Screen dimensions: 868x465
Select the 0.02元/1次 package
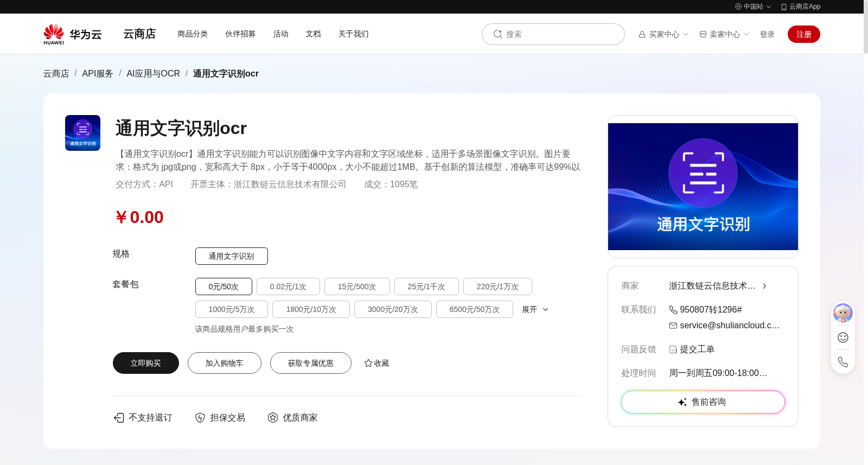tap(288, 286)
